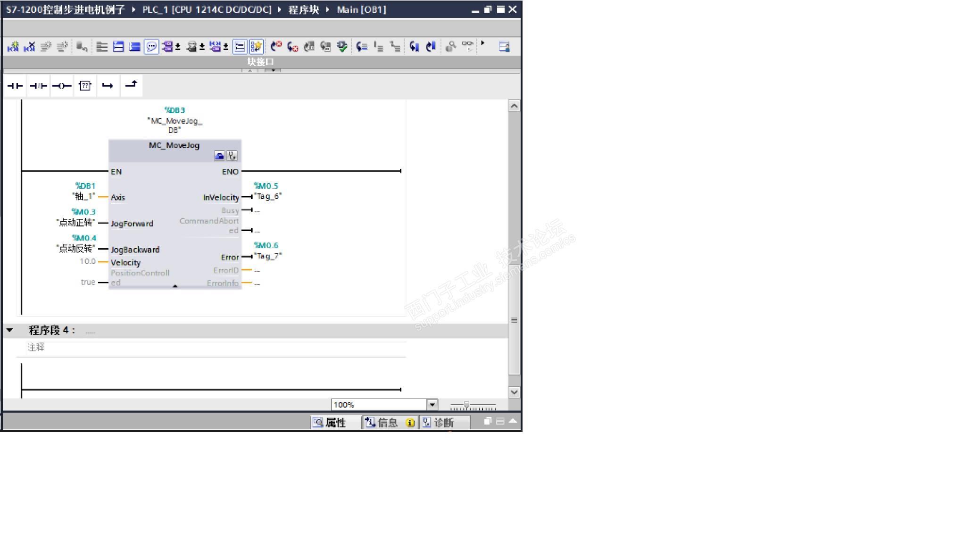Toggle the favorites display in editor
980x550 pixels.
pyautogui.click(x=256, y=46)
